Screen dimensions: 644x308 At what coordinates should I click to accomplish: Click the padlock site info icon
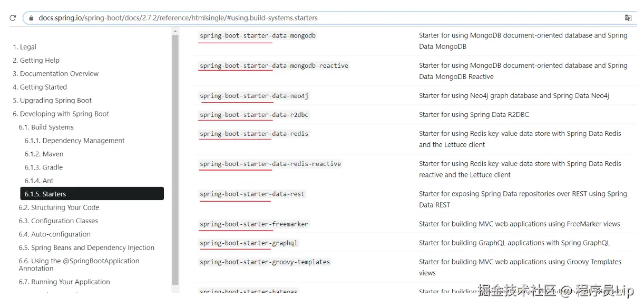[x=32, y=18]
